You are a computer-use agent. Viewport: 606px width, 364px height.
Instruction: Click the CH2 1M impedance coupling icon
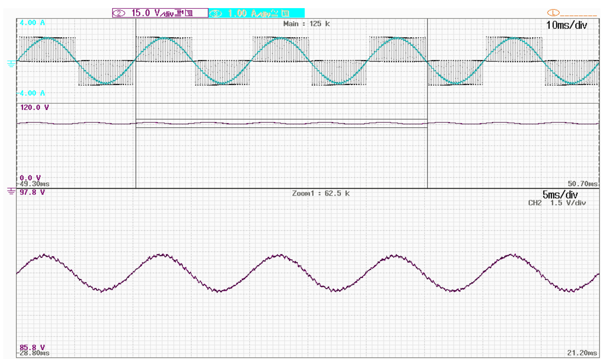(x=179, y=13)
